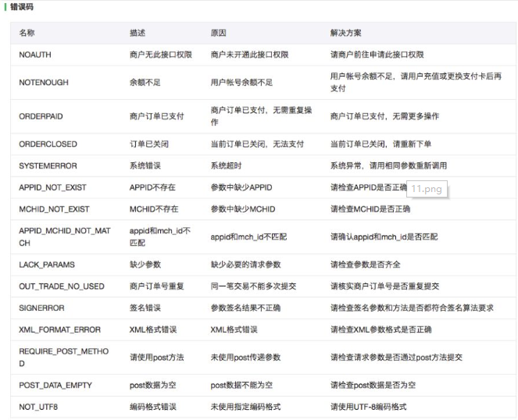Click description 请使用post方法

(x=157, y=358)
